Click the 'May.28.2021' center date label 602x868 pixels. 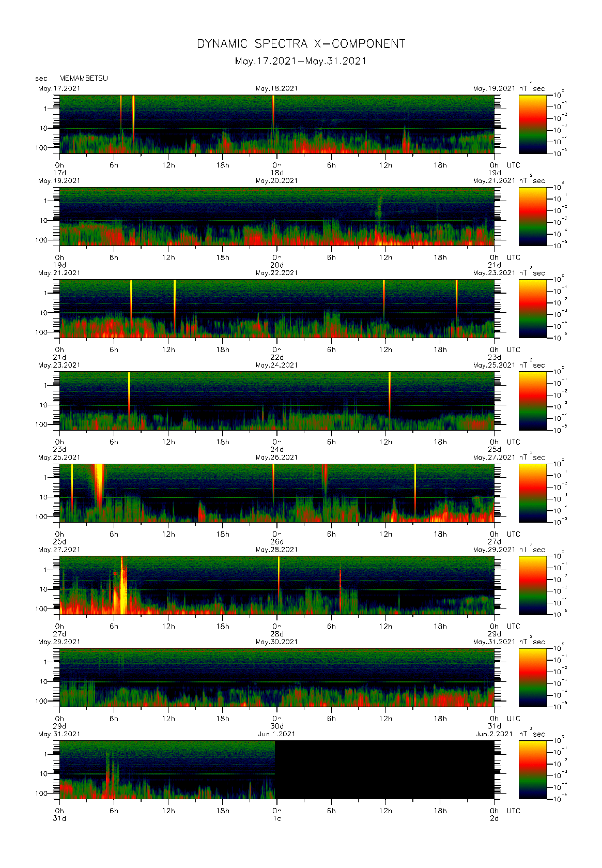[x=277, y=550]
